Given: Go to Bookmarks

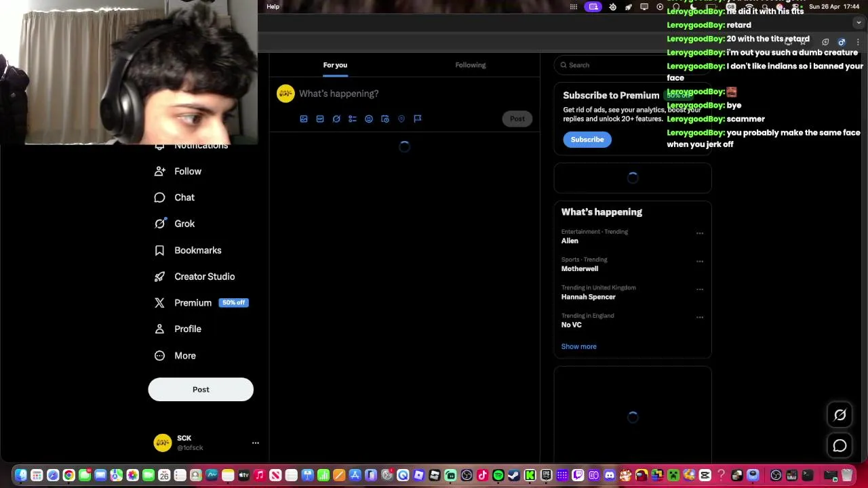Looking at the screenshot, I should tap(188, 250).
